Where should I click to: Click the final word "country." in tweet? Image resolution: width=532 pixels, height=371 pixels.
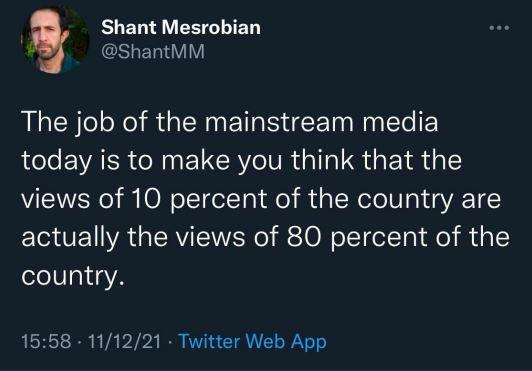(73, 275)
